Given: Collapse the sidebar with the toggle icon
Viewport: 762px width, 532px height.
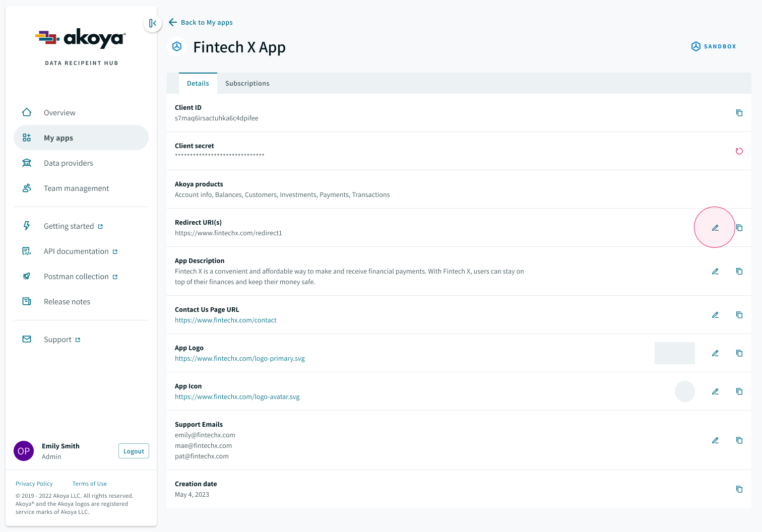Looking at the screenshot, I should [153, 23].
